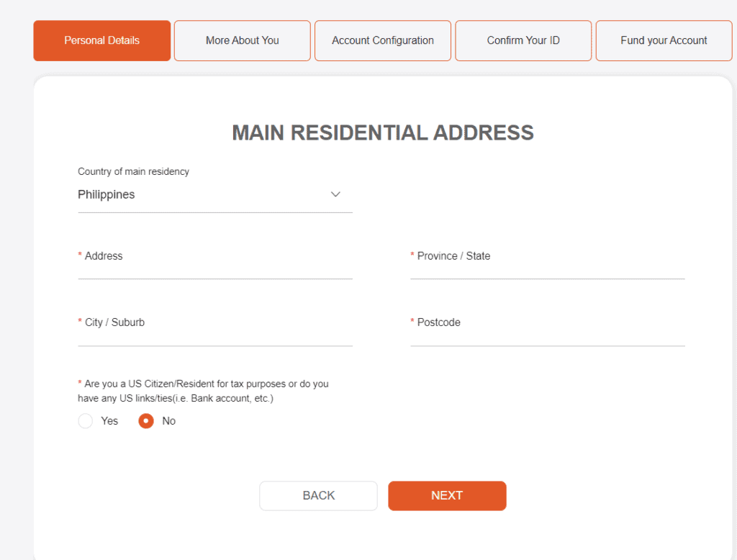Screen dimensions: 737x560
Task: Select the Yes radio button
Action: [x=86, y=421]
